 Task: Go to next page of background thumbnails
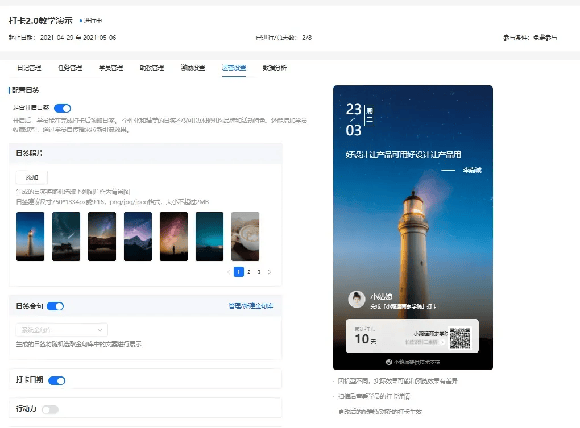[x=269, y=272]
